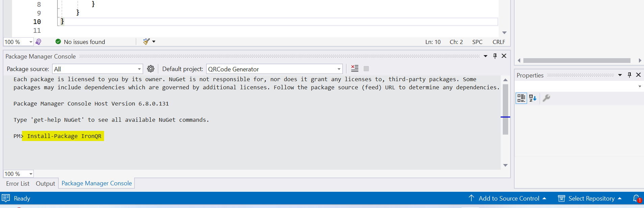This screenshot has height=208, width=644.
Task: Open the console zoom level dropdown
Action: [31, 174]
